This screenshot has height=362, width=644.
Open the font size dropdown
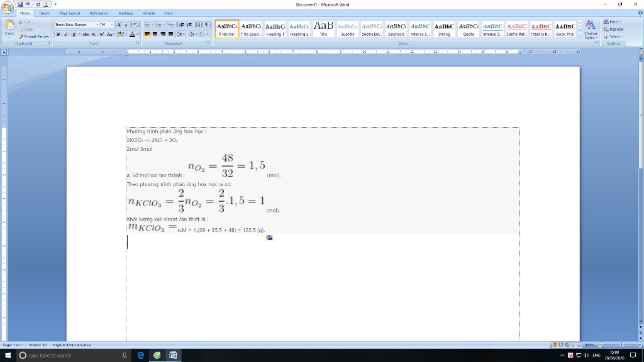coord(112,25)
